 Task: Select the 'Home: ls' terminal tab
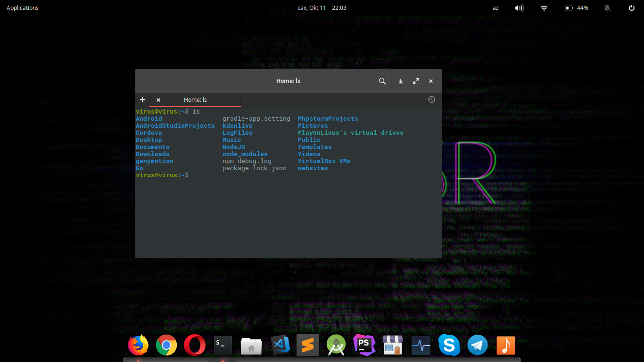[x=195, y=100]
